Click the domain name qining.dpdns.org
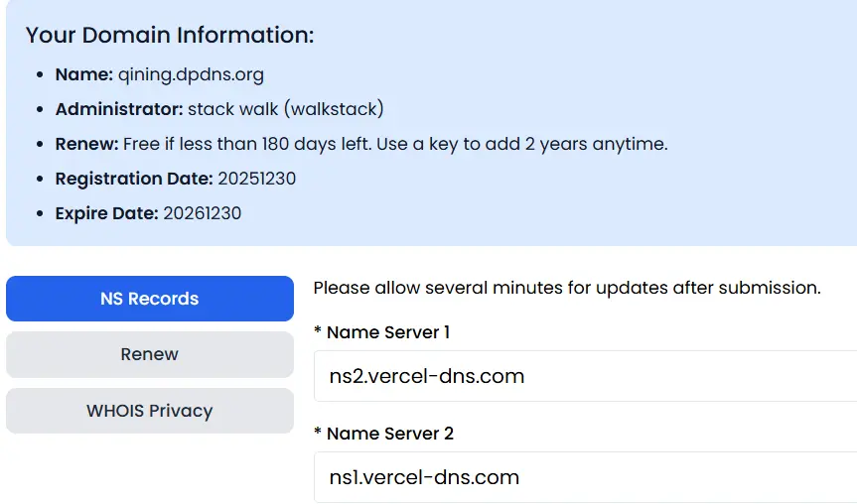The image size is (857, 504). (x=191, y=74)
